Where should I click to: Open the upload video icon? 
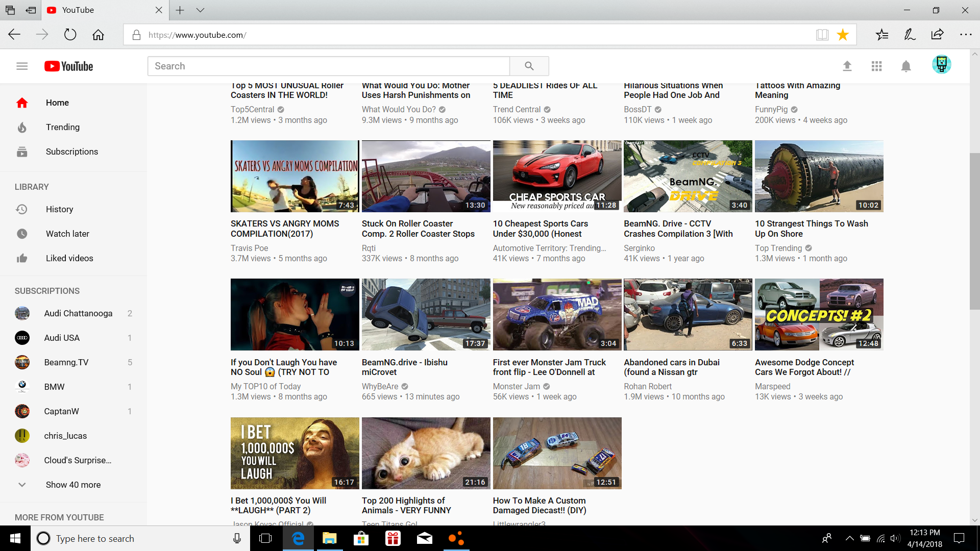(x=847, y=66)
